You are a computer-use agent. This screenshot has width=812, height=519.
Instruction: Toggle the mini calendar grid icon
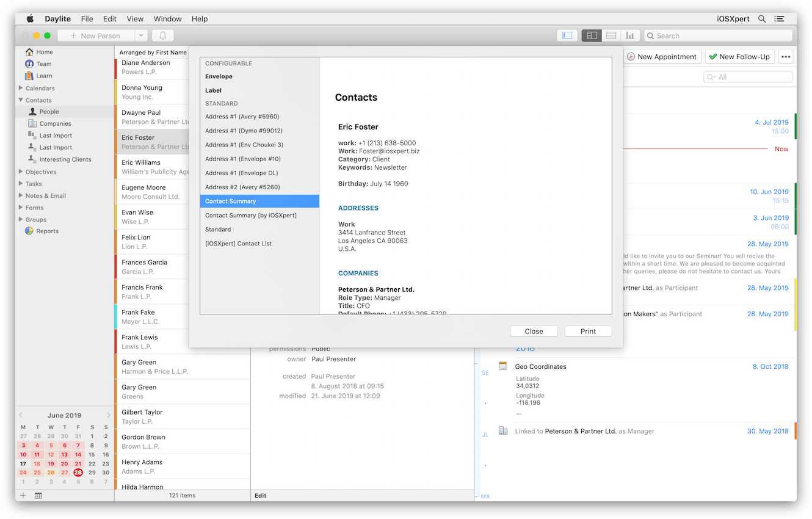[38, 495]
